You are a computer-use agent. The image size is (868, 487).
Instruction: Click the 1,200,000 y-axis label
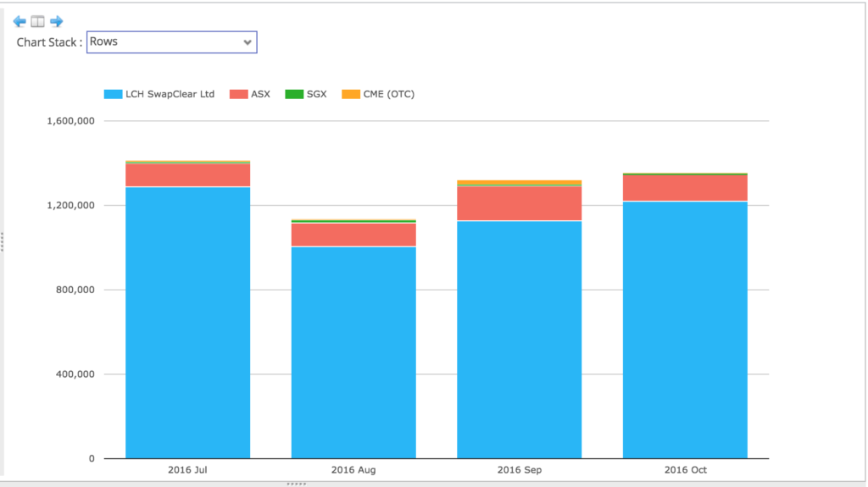tap(70, 205)
